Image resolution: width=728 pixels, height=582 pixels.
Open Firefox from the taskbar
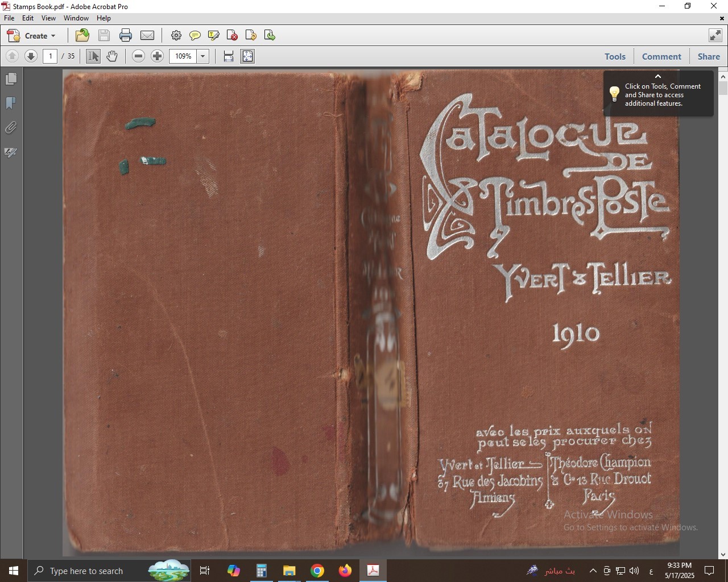(x=345, y=571)
